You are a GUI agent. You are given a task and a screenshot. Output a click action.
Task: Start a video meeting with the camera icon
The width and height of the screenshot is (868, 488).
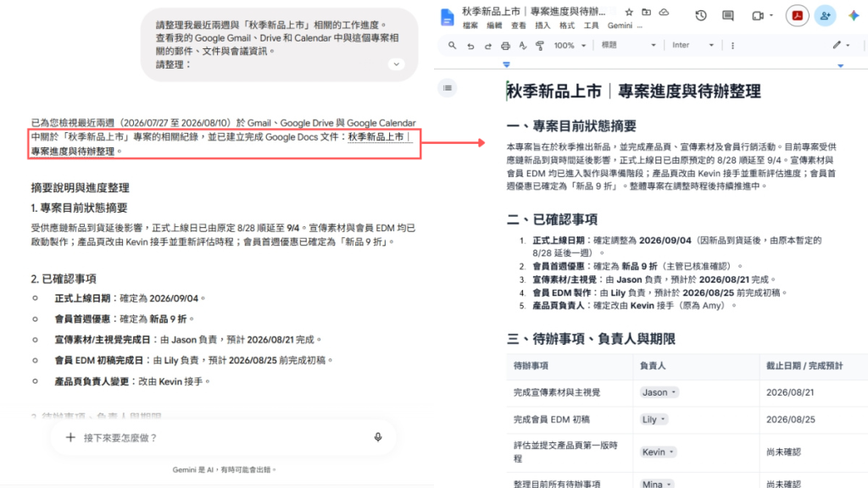(758, 16)
